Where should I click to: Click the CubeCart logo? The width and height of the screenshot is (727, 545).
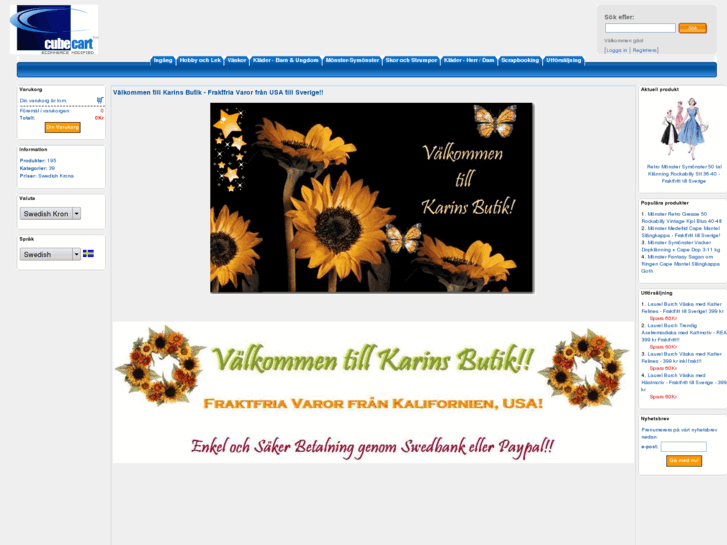tap(54, 30)
